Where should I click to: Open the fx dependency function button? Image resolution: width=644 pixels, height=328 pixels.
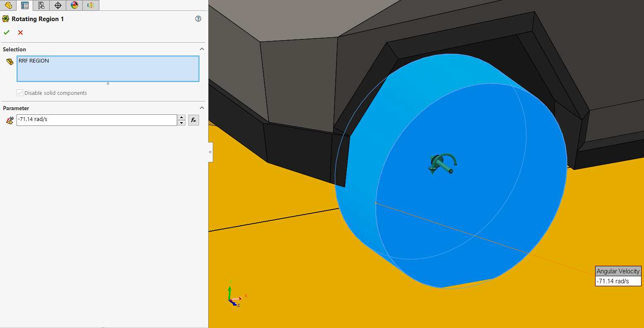(x=193, y=120)
